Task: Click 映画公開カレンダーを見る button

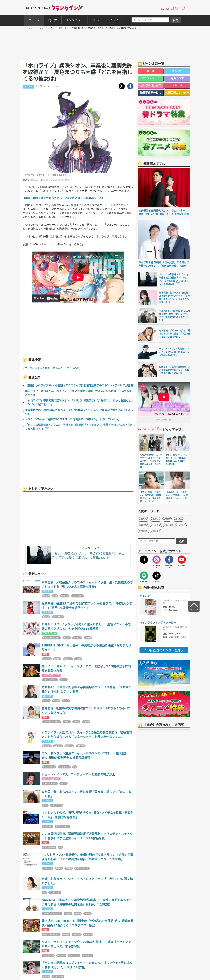Action: click(x=164, y=650)
